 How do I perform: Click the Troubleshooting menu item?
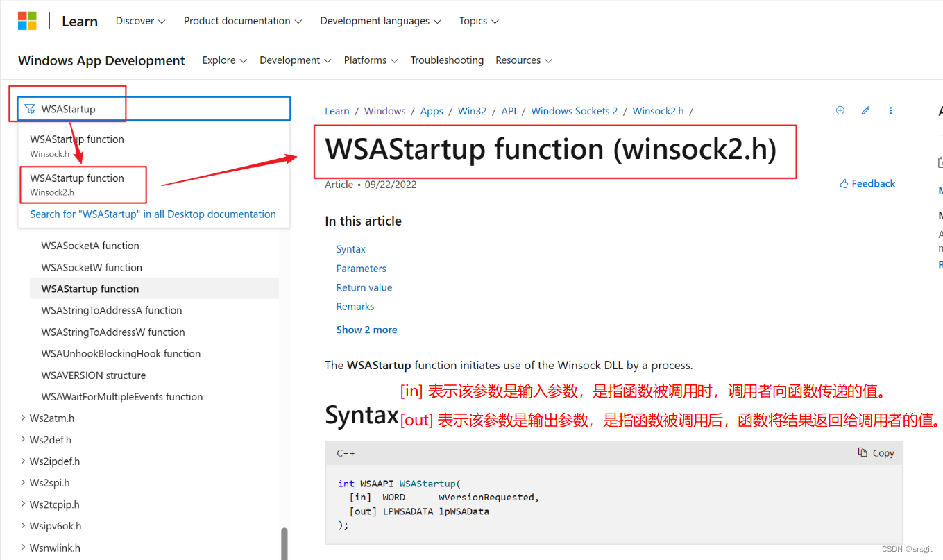tap(447, 60)
